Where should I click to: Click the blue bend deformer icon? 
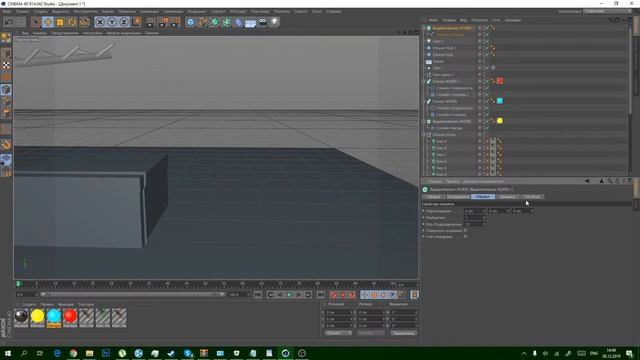point(239,22)
